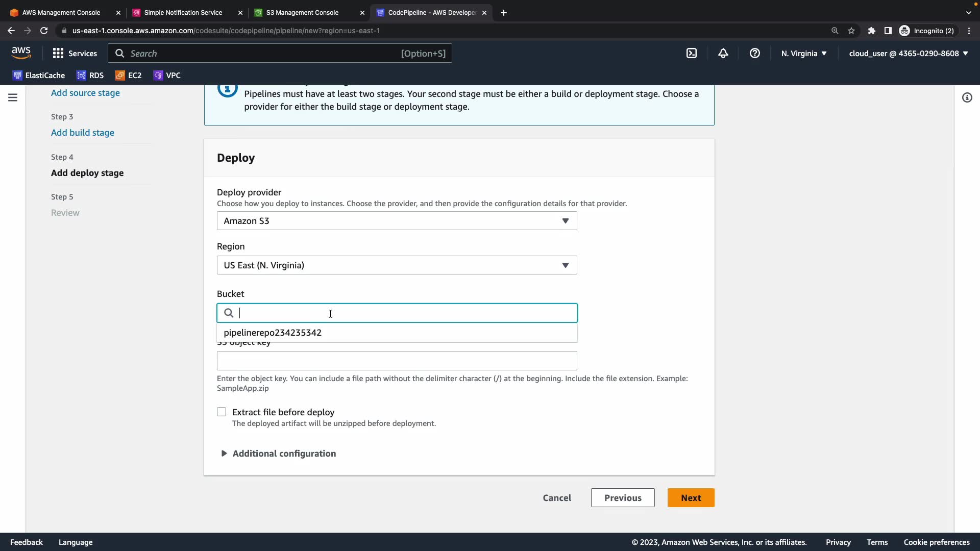Open the help question mark icon
Viewport: 980px width, 551px height.
[755, 53]
